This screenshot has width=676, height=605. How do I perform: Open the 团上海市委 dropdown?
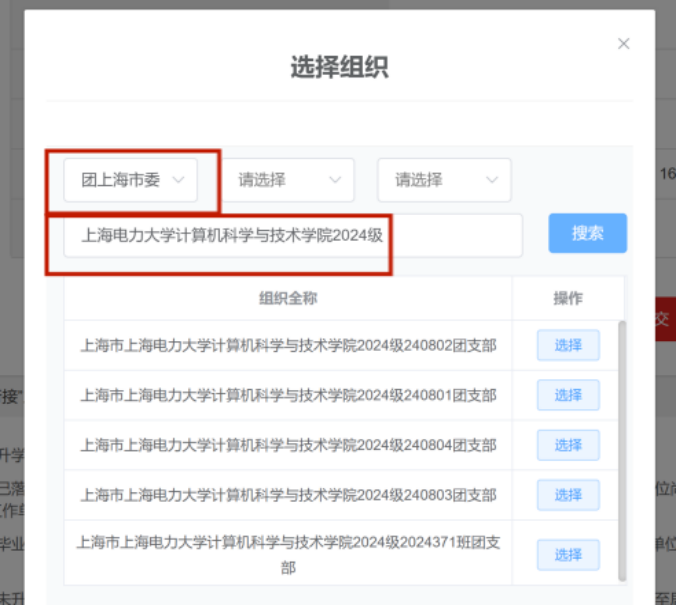pyautogui.click(x=131, y=180)
